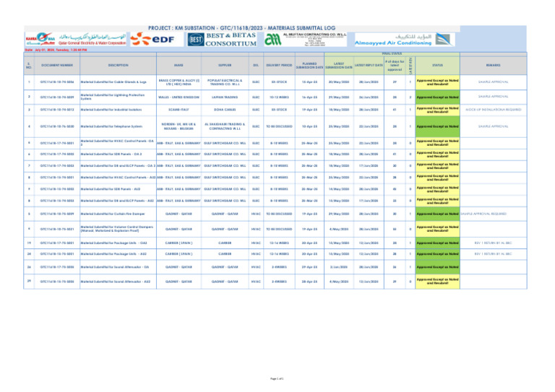Click the Almoayyed Air Conditioning logo
Image resolution: width=555 pixels, height=392 pixels.
coord(405,40)
